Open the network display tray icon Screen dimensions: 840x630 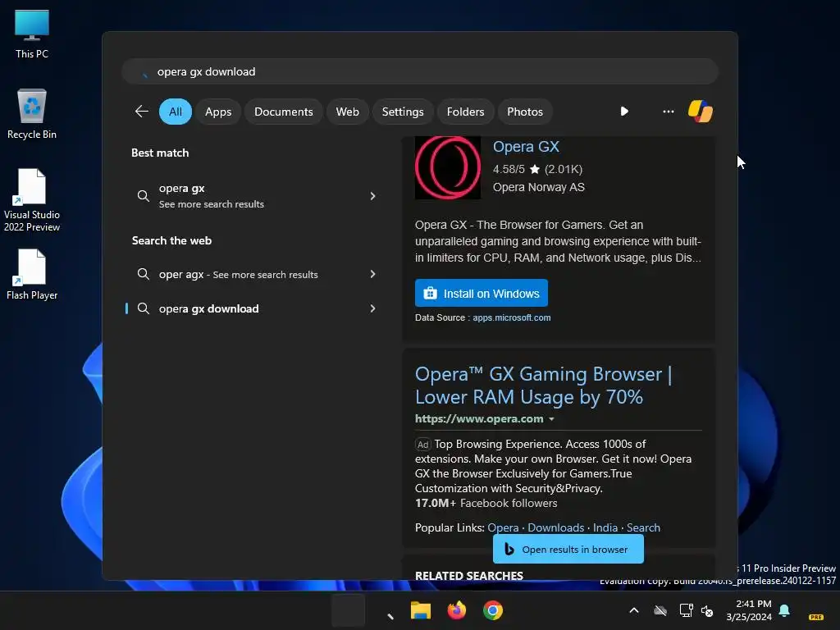point(686,610)
